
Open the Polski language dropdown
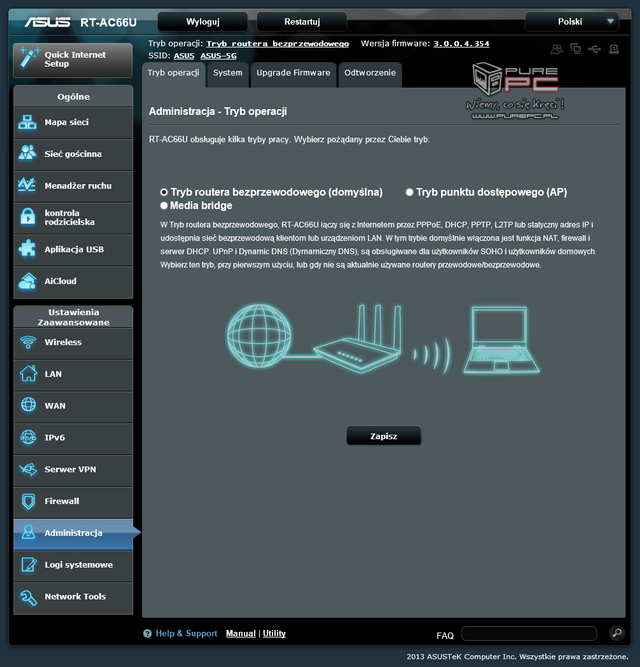pyautogui.click(x=572, y=22)
